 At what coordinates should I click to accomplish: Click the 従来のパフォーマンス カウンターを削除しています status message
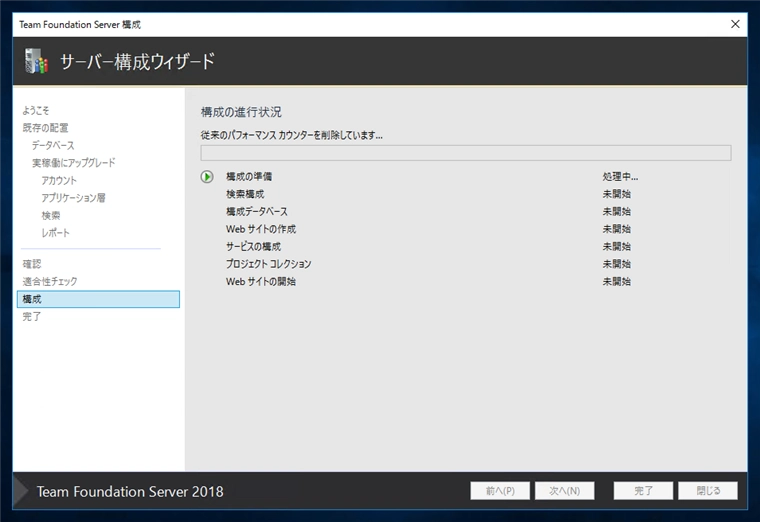[291, 135]
